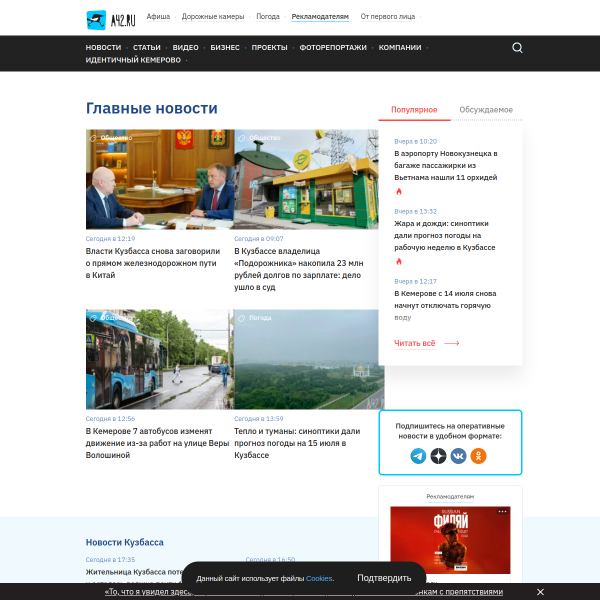Click three-dots menu on the Филяй ad
This screenshot has width=600, height=600.
tap(502, 512)
